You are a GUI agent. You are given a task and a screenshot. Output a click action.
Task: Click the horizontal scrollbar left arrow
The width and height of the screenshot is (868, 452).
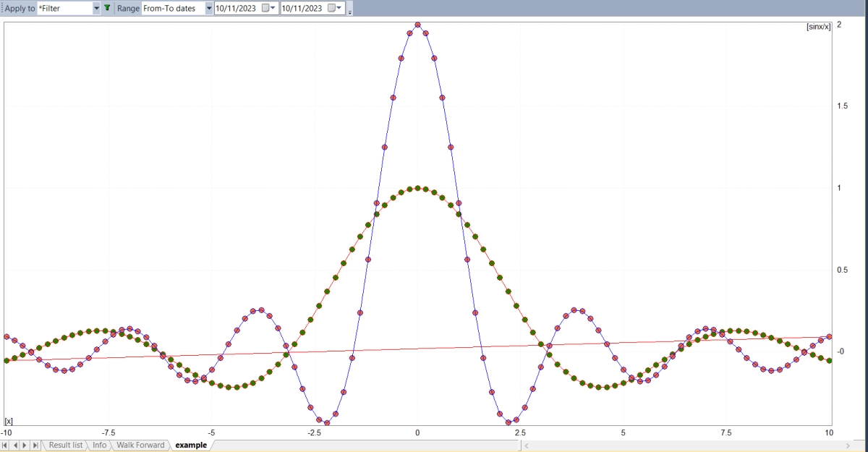526,445
